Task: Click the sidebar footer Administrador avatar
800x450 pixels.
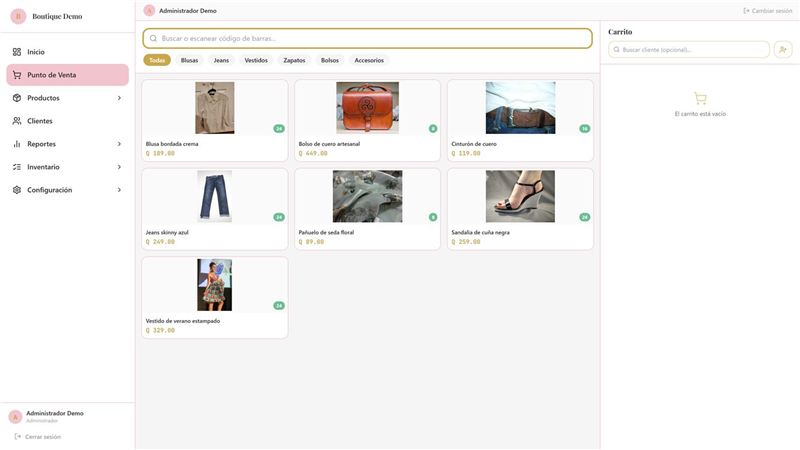Action: tap(15, 417)
